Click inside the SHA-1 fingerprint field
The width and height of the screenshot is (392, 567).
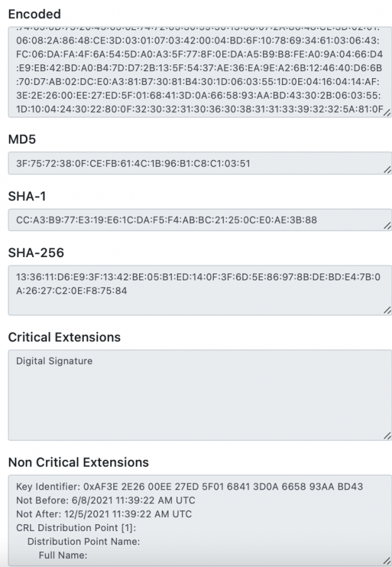pyautogui.click(x=200, y=220)
